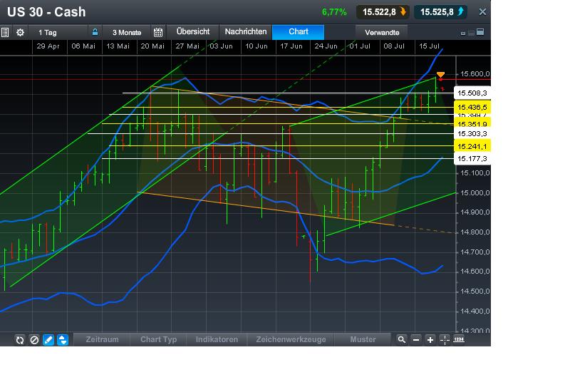
Task: Toggle the 1234 price scale icon
Action: point(458,339)
